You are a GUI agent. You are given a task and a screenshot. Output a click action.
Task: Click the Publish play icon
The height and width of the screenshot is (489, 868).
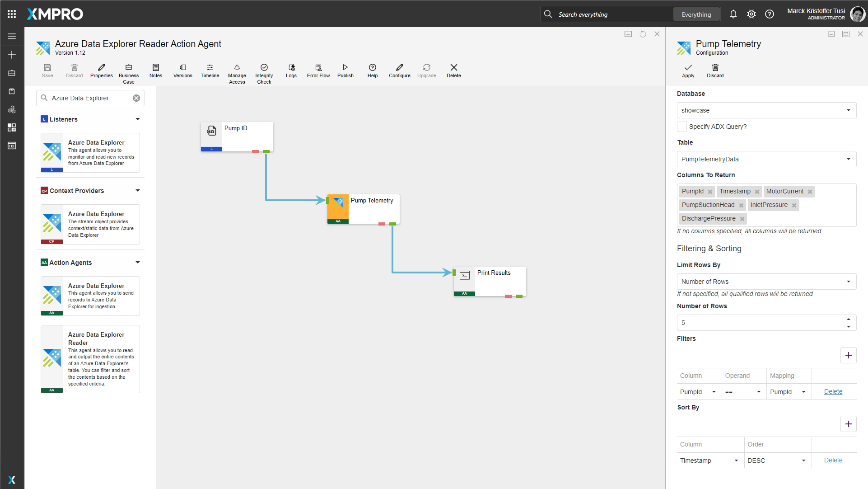click(345, 68)
